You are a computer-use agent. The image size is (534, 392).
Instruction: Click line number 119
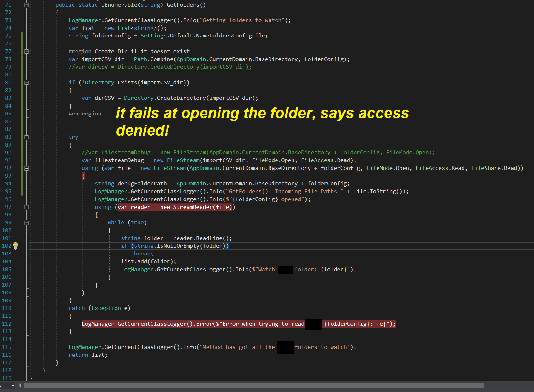pyautogui.click(x=7, y=378)
